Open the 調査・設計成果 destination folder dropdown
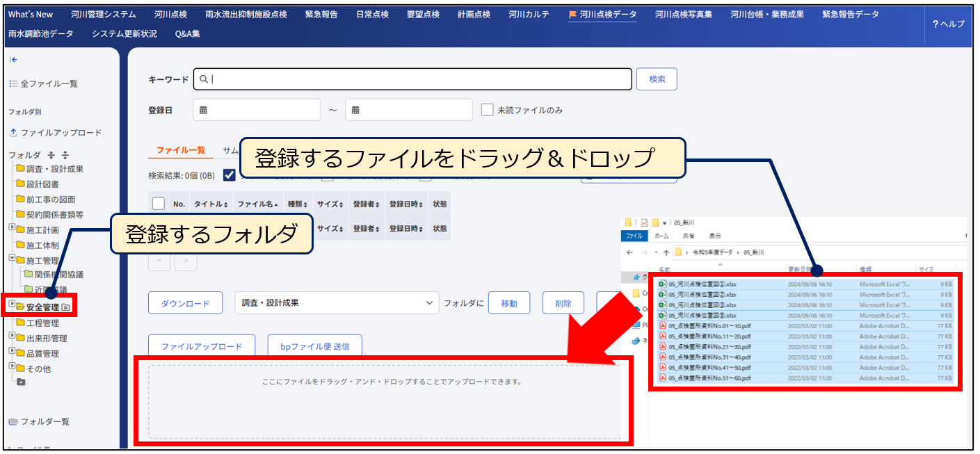 337,303
